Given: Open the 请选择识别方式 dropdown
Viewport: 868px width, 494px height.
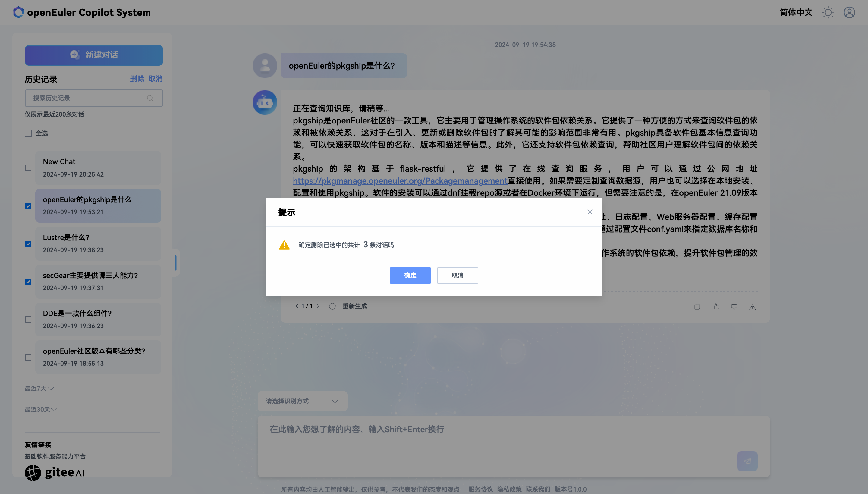Looking at the screenshot, I should pyautogui.click(x=302, y=401).
